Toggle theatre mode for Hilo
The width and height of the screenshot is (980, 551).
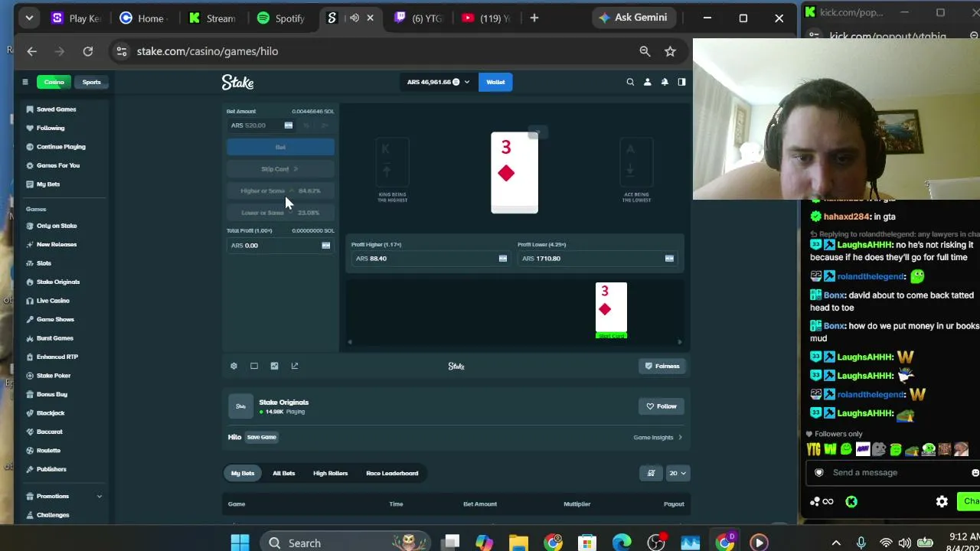(254, 366)
